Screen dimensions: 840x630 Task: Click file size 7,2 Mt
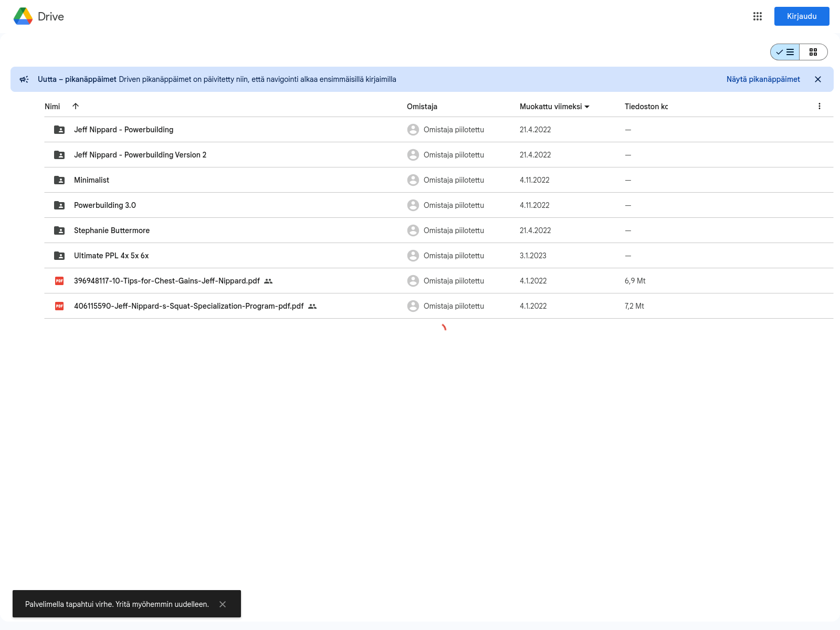point(634,306)
